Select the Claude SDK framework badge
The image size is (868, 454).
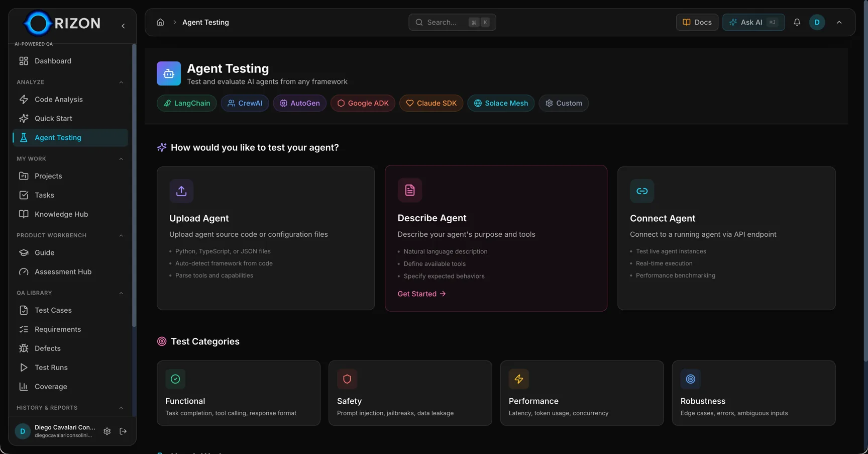(x=431, y=103)
